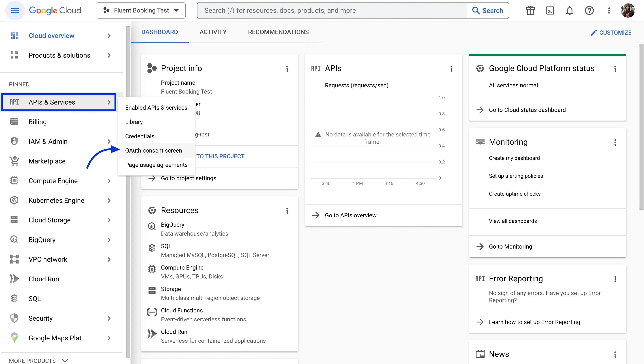
Task: Switch to the RECOMMENDATIONS tab
Action: click(278, 32)
